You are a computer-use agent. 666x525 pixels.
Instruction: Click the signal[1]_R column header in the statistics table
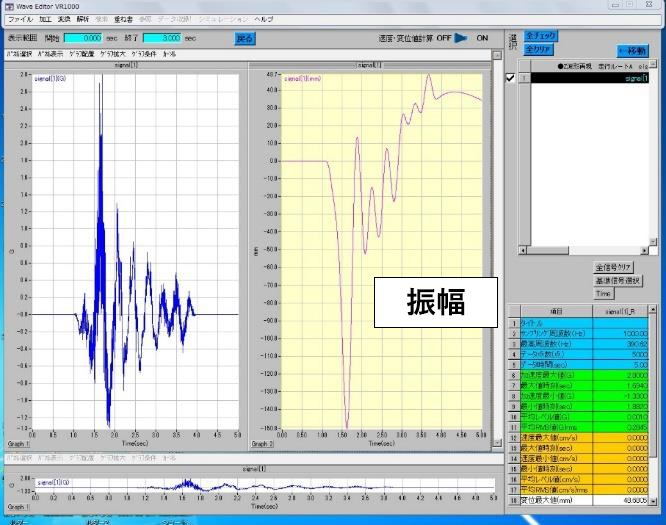[x=621, y=311]
